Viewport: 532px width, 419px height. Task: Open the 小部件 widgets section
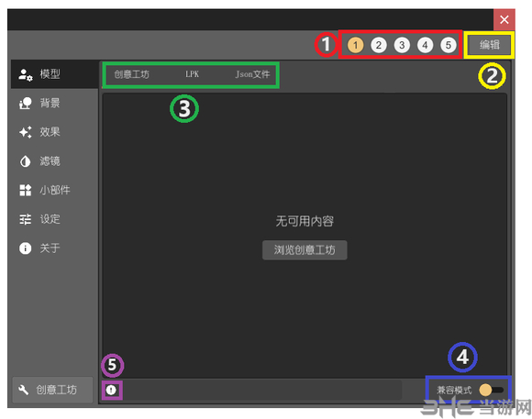tap(54, 190)
